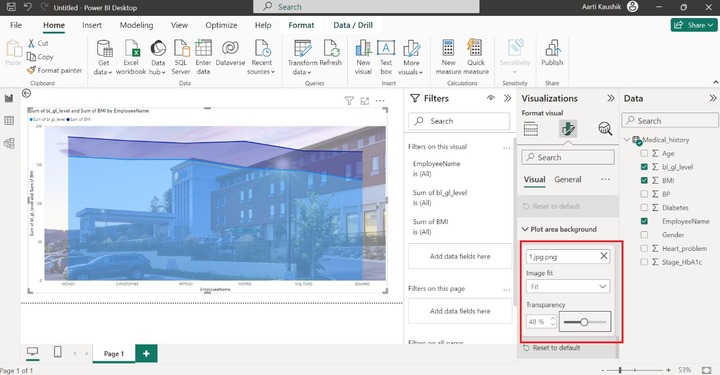Switch to Table view in left sidebar
Screen dimensions: 720x375
point(9,121)
